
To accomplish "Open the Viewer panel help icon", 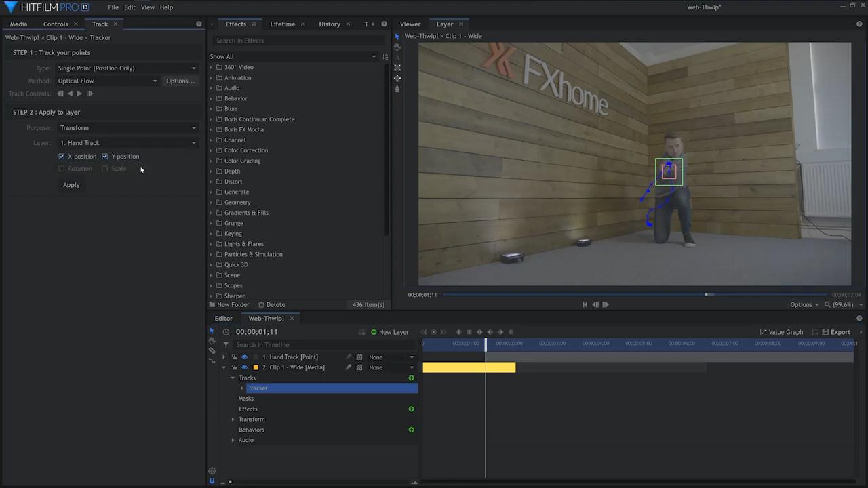I will point(859,24).
